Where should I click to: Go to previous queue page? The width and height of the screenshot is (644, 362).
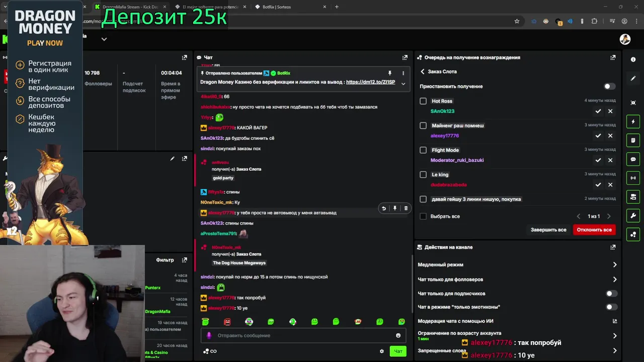(x=579, y=216)
